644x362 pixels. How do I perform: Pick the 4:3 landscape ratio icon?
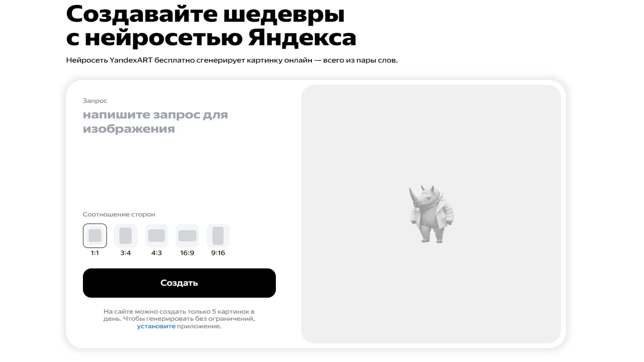[x=157, y=236]
